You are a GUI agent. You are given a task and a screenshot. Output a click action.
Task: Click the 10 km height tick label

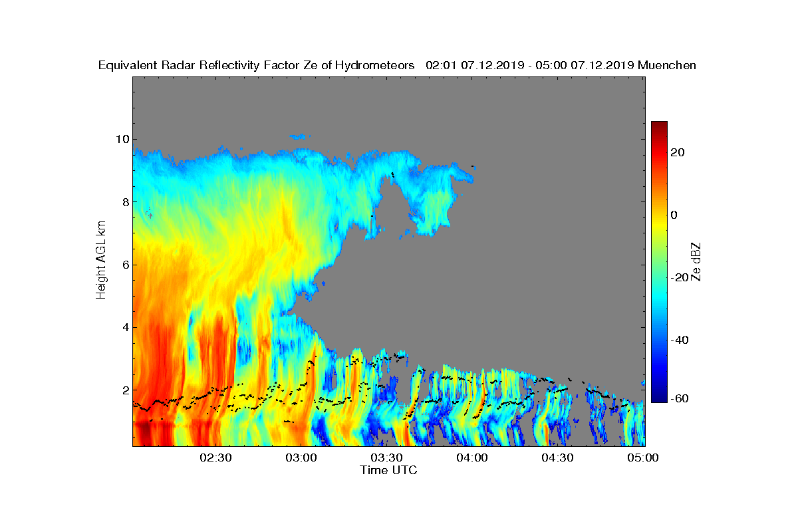[x=121, y=139]
